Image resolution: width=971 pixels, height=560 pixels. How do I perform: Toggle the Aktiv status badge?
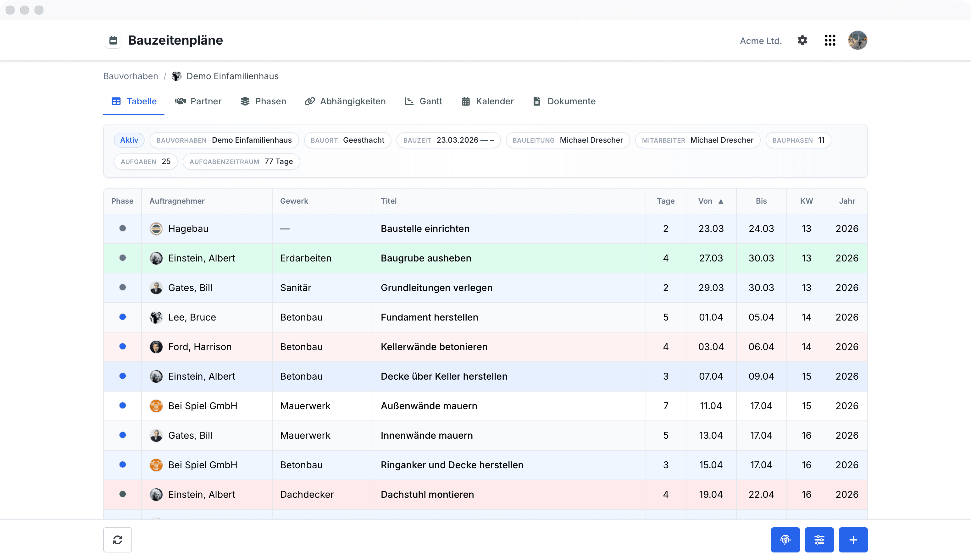[129, 140]
